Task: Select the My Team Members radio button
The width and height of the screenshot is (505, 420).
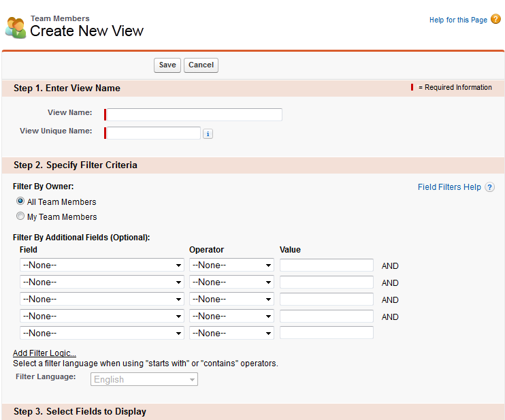Action: tap(20, 216)
